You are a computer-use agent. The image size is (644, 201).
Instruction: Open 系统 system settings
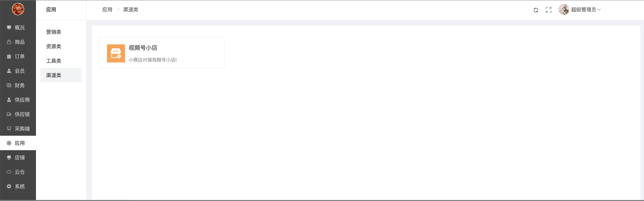pos(18,187)
